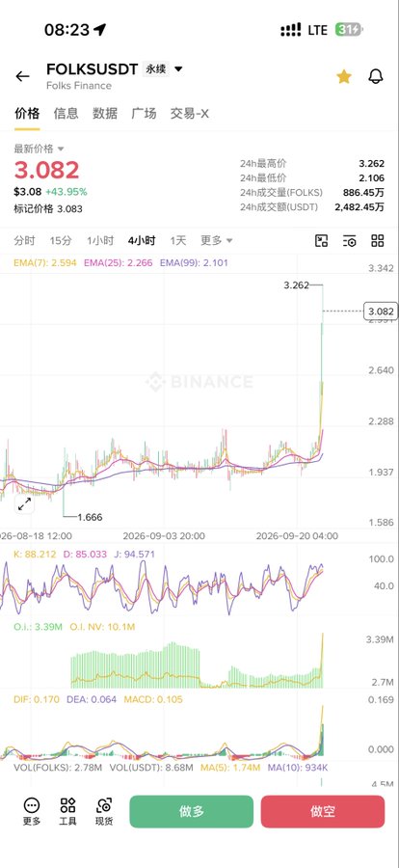This screenshot has width=399, height=868.
Task: Open chart indicator settings icon
Action: point(349,240)
